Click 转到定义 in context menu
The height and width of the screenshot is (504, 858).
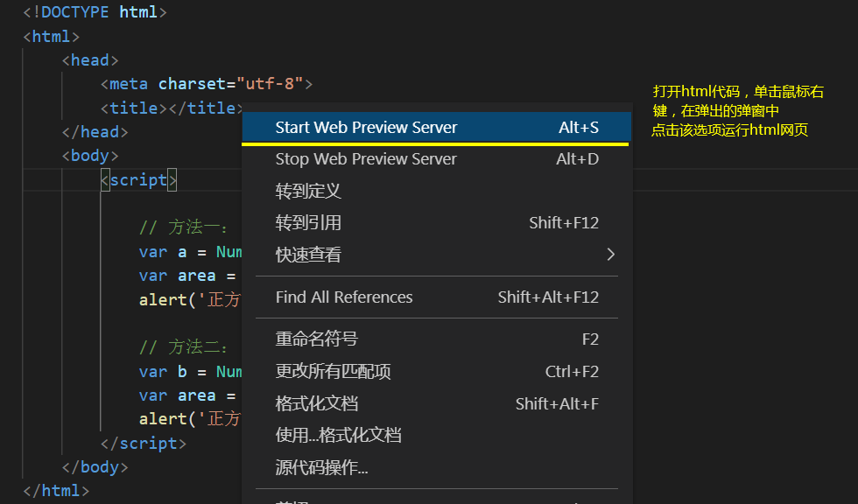click(x=308, y=191)
